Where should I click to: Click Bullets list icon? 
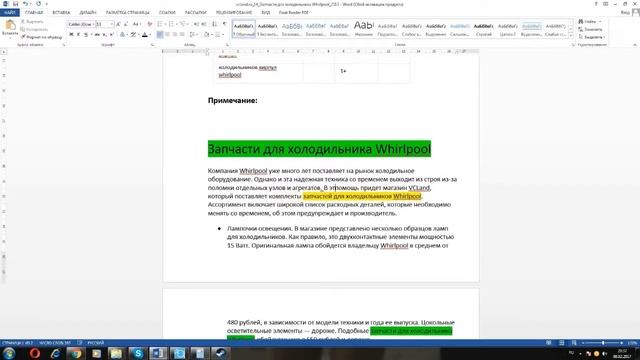160,24
